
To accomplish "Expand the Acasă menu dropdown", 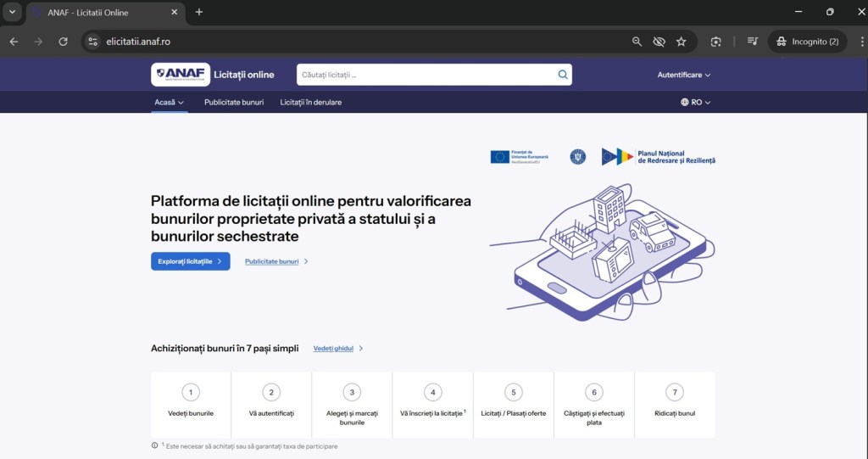I will (169, 102).
